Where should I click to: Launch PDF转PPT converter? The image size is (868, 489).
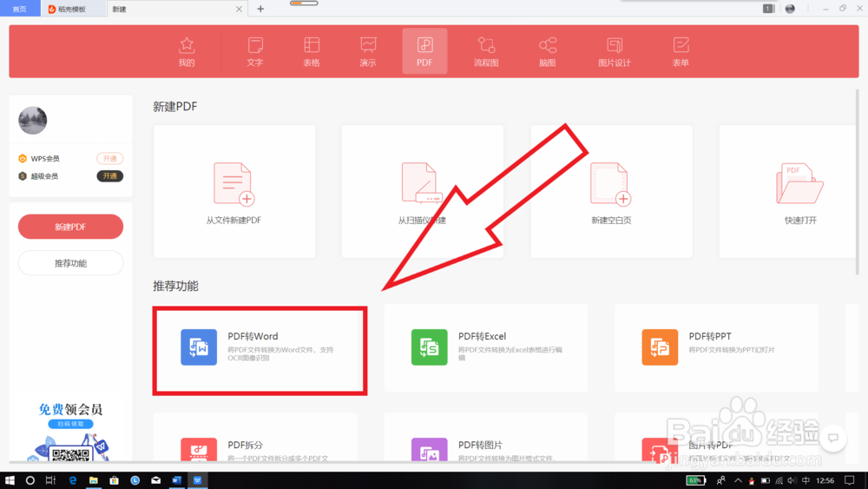(x=716, y=347)
